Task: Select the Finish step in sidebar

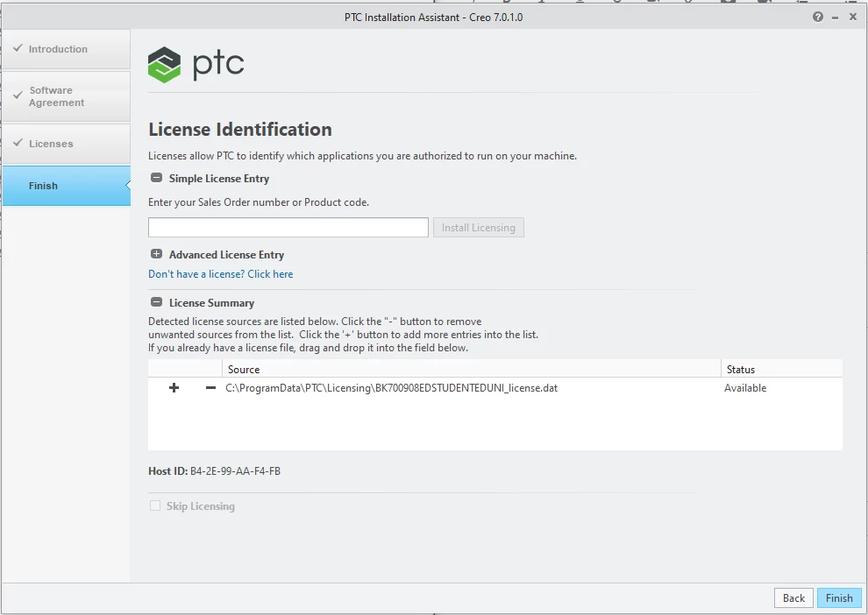Action: [67, 186]
